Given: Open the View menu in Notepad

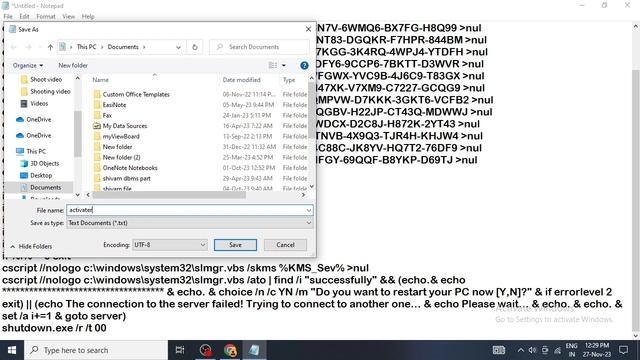Looking at the screenshot, I should tap(68, 16).
